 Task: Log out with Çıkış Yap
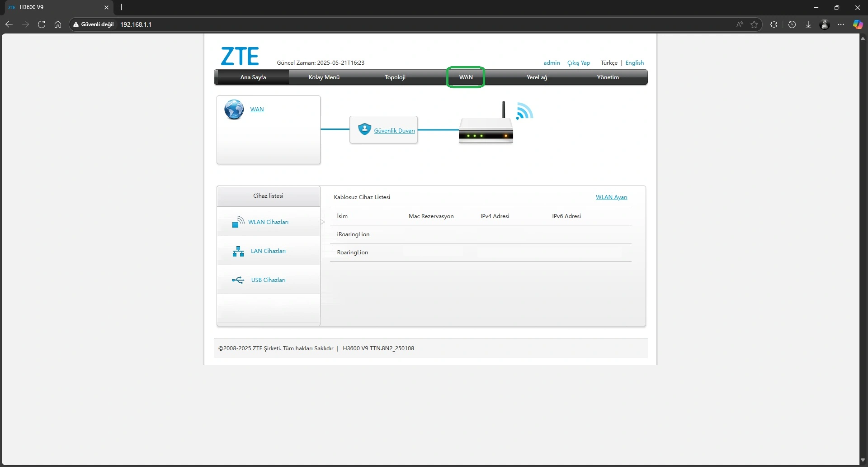point(579,63)
